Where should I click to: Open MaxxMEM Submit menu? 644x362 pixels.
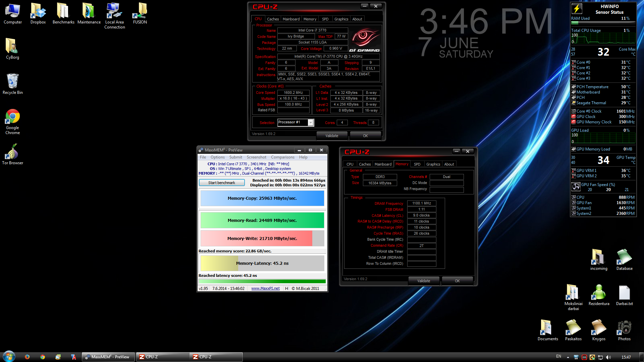[235, 157]
